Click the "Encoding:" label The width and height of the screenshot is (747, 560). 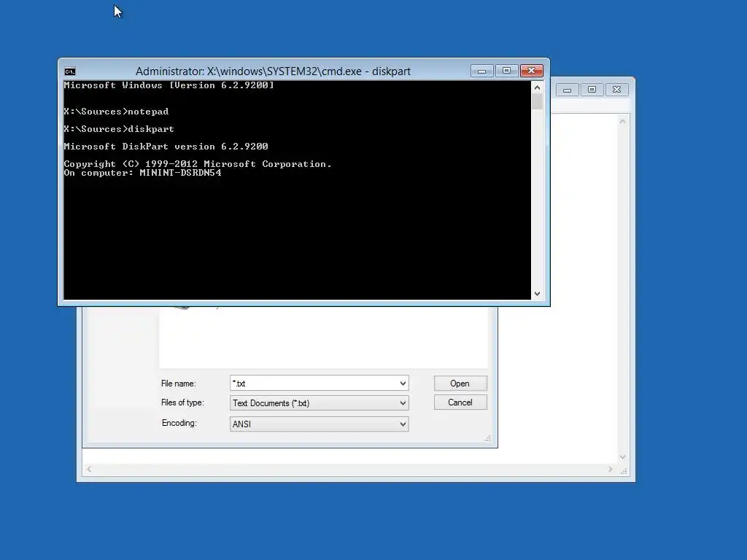point(179,423)
